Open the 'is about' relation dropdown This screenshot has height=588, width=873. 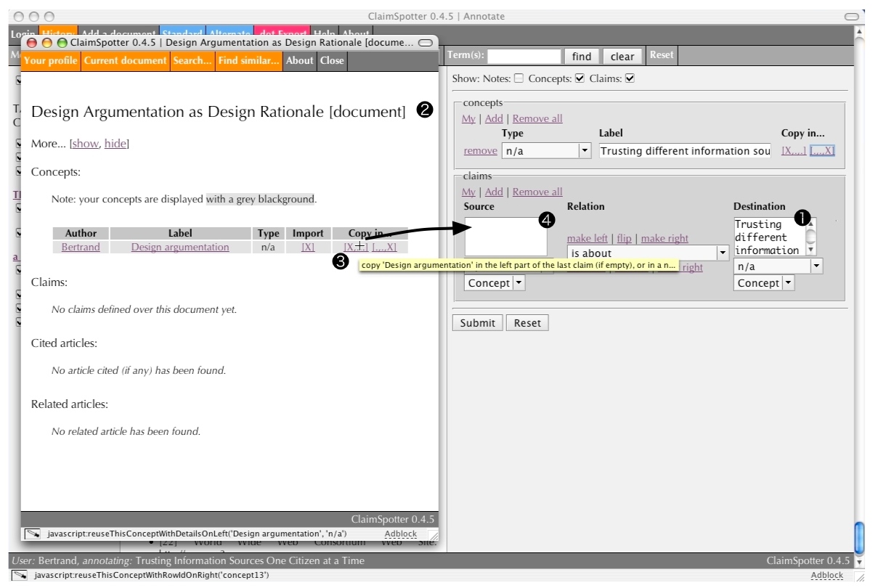[648, 253]
